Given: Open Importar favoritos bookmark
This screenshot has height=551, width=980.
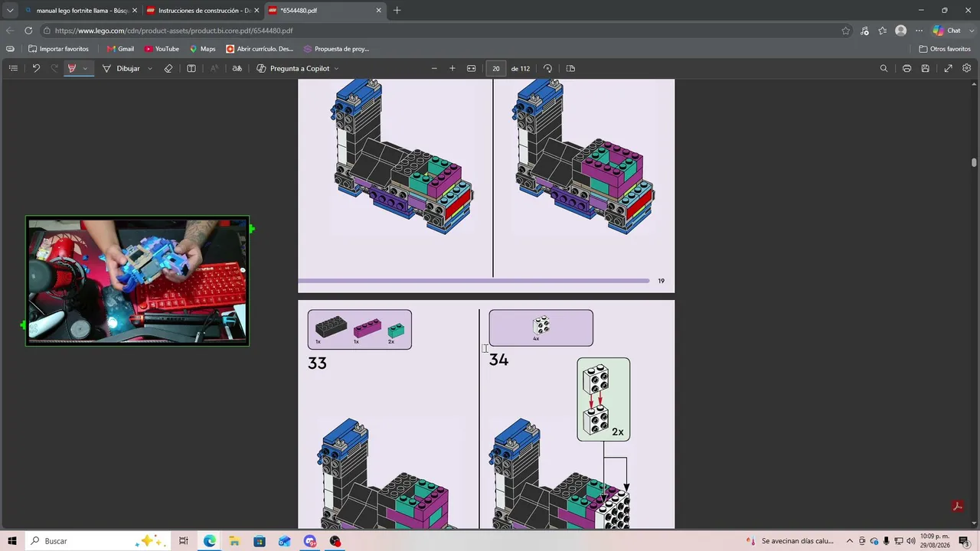Looking at the screenshot, I should (59, 49).
